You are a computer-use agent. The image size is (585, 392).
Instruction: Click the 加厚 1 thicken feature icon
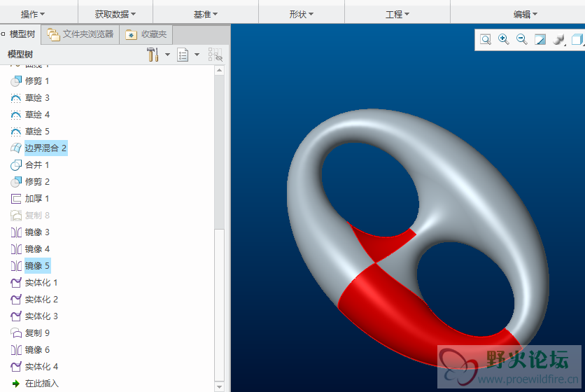pos(15,199)
